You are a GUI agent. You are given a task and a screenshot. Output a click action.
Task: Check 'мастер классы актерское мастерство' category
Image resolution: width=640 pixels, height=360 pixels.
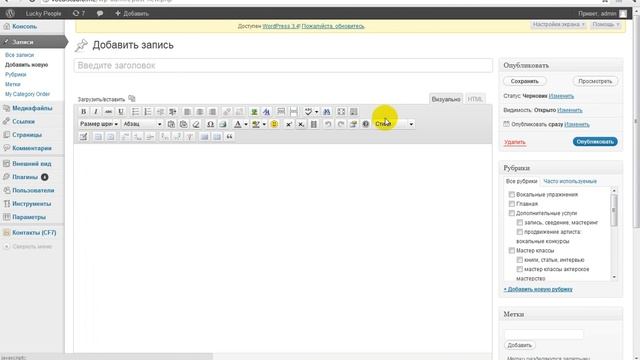coord(520,269)
